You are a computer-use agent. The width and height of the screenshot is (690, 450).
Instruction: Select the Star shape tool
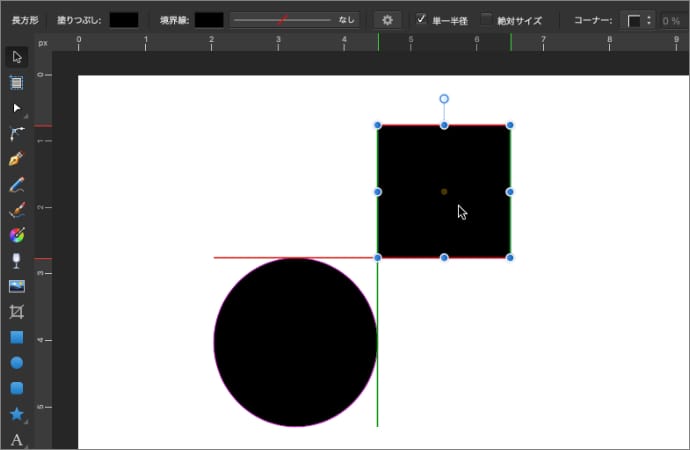17,414
